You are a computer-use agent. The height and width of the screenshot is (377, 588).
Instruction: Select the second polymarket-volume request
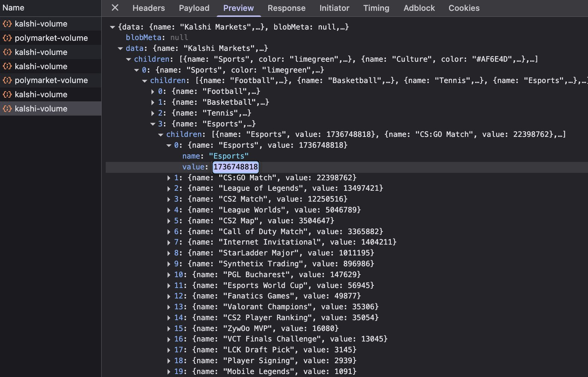(x=51, y=80)
